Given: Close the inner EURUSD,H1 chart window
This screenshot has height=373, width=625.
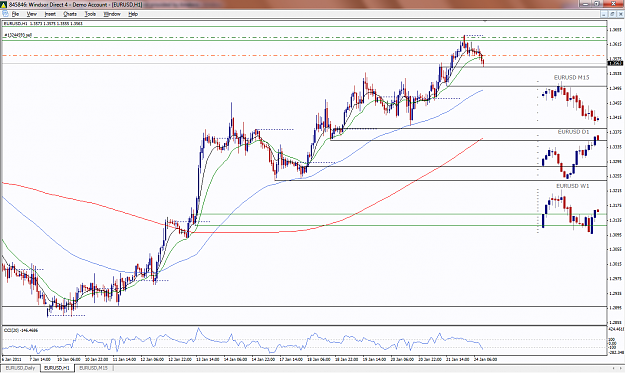Looking at the screenshot, I should pyautogui.click(x=620, y=14).
